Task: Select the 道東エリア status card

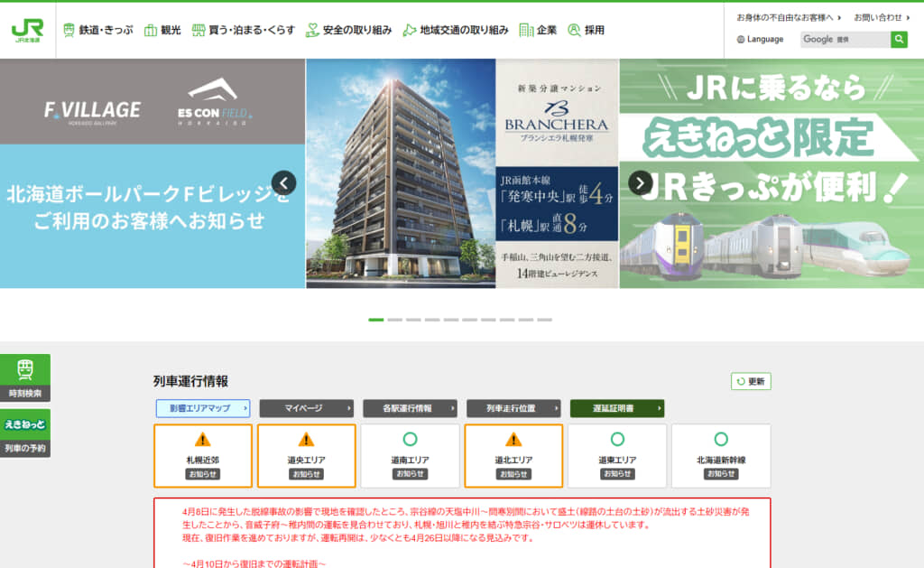Action: pos(617,456)
